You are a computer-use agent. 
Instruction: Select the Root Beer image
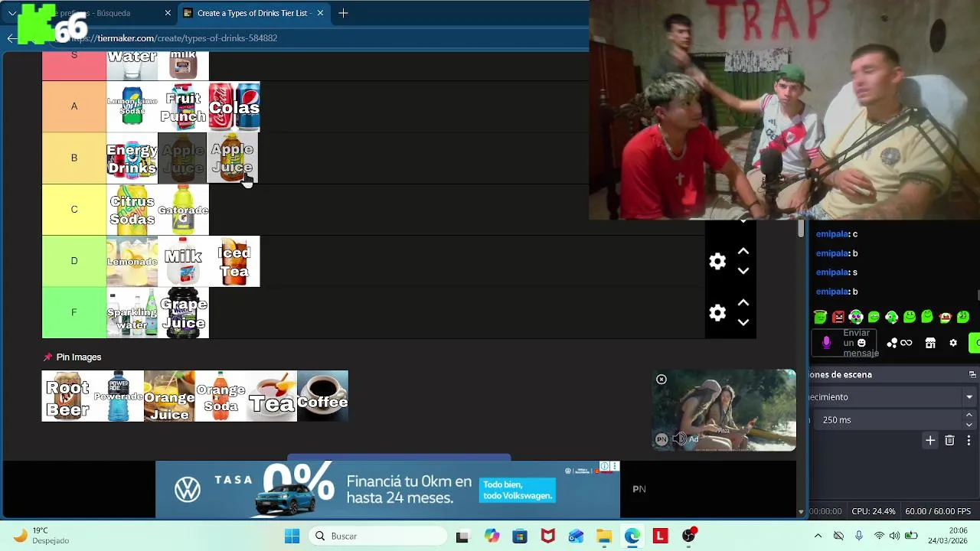tap(67, 396)
